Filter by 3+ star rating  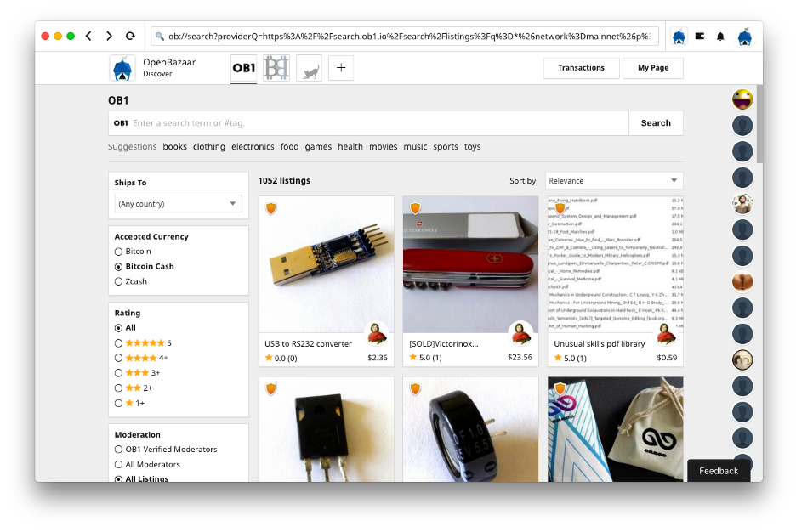click(x=119, y=373)
